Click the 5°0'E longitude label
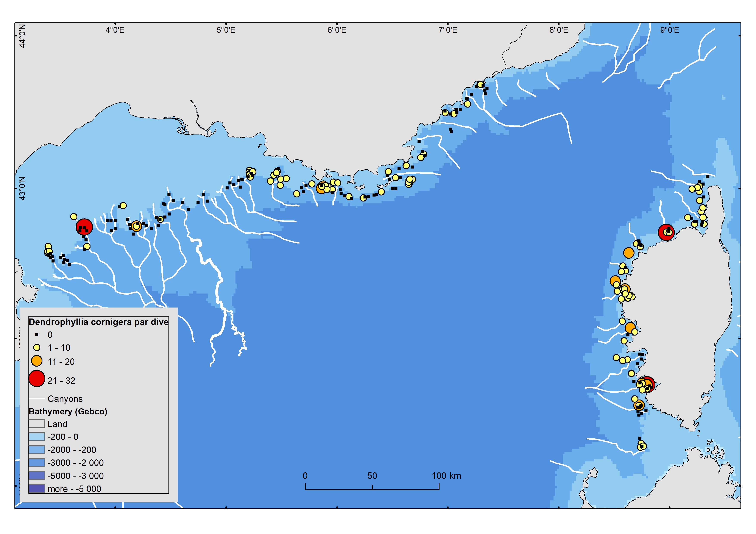 point(226,30)
